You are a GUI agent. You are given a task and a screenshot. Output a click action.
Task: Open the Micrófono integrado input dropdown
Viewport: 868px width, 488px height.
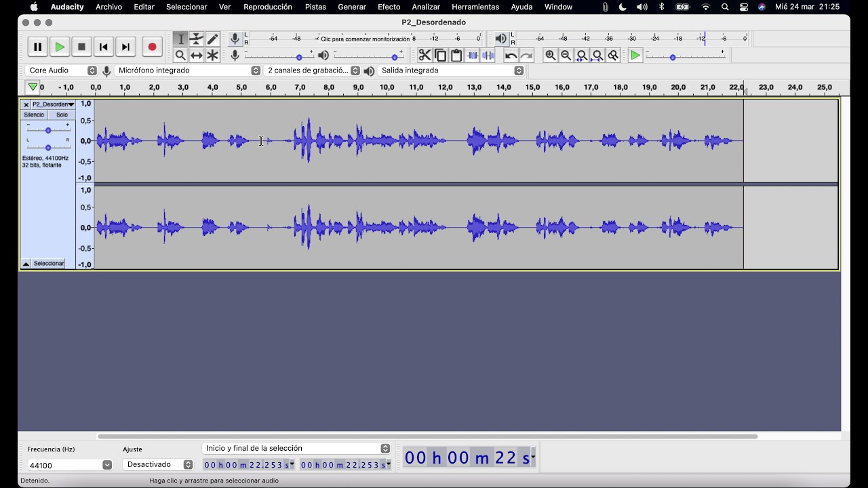click(x=189, y=70)
